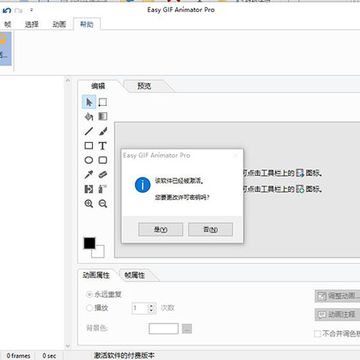Click the 是(Y) button
Screen dimensions: 360x360
pyautogui.click(x=160, y=230)
